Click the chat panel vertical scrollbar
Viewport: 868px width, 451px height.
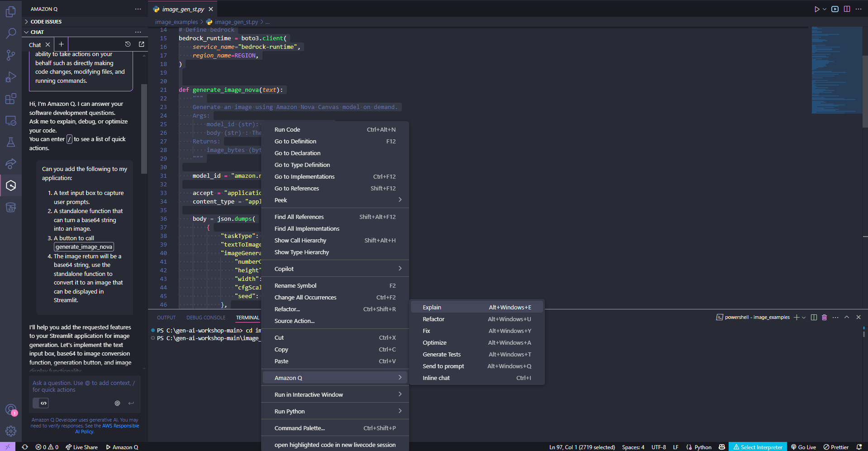(144, 129)
